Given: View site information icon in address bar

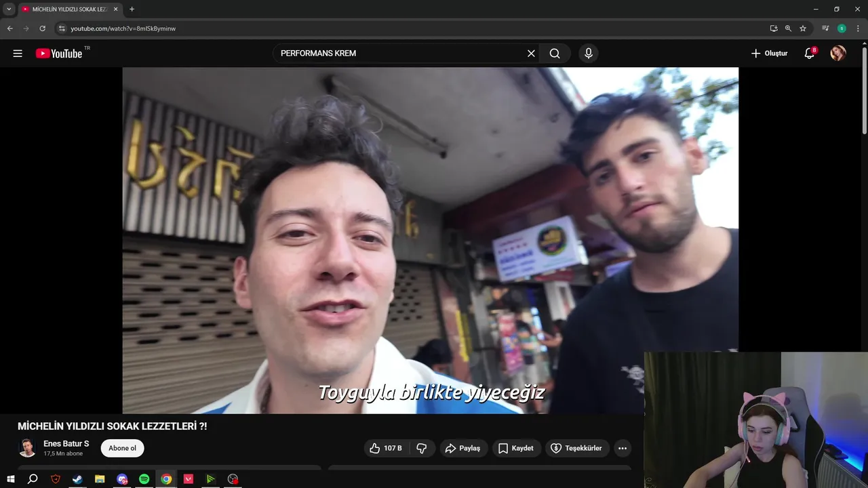Looking at the screenshot, I should (62, 28).
